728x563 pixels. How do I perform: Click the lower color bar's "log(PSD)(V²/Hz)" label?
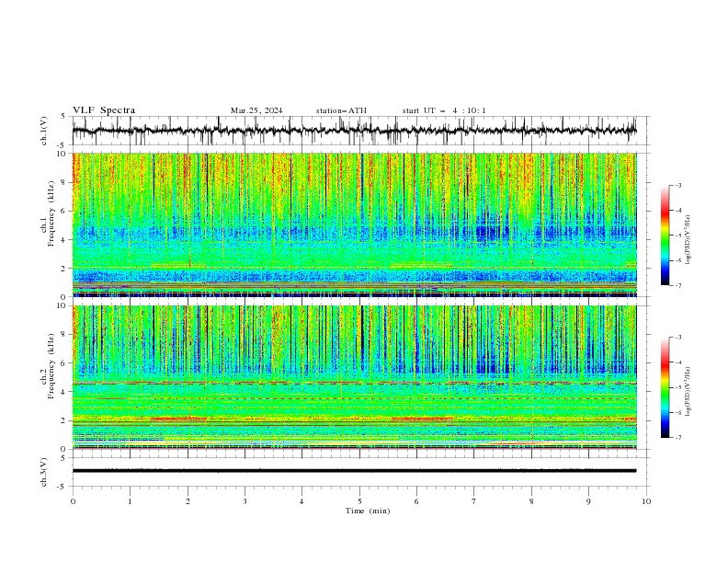click(x=688, y=392)
